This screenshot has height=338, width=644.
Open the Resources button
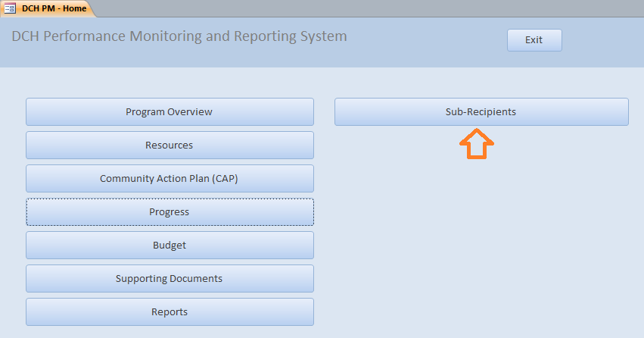click(170, 146)
